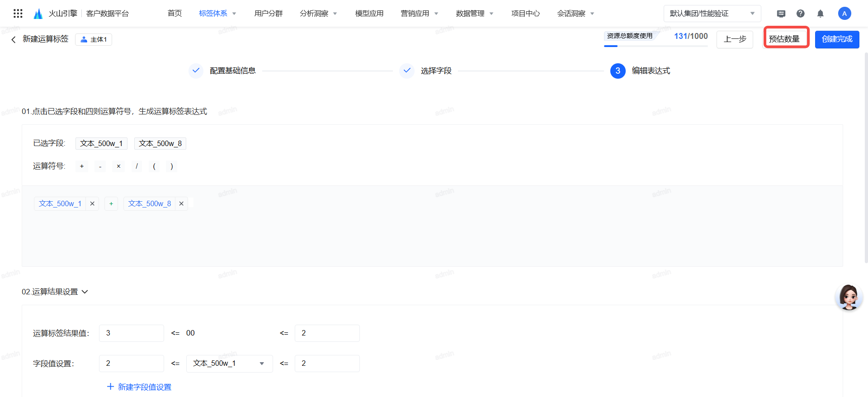Add selected field 文本_500w_8 to the expression
The image size is (868, 397).
[x=160, y=144]
